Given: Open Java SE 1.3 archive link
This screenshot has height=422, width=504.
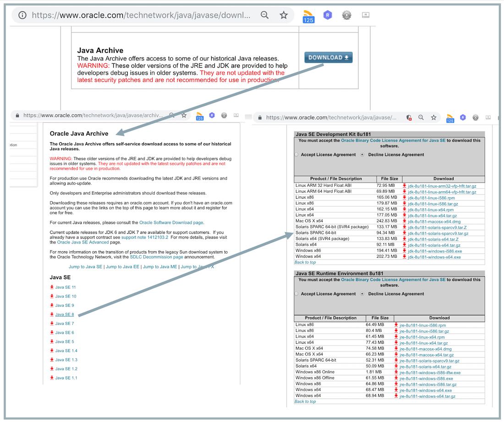Looking at the screenshot, I should [66, 360].
